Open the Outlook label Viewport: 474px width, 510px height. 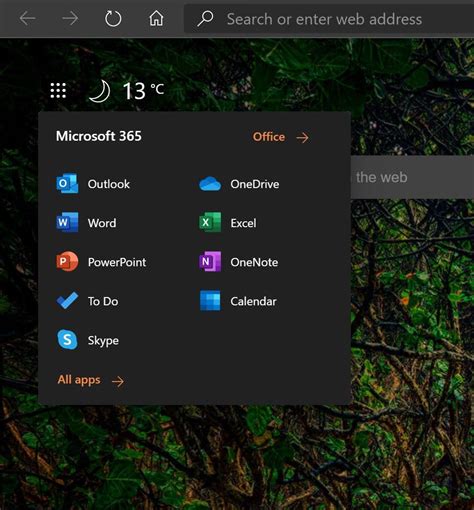tap(109, 184)
